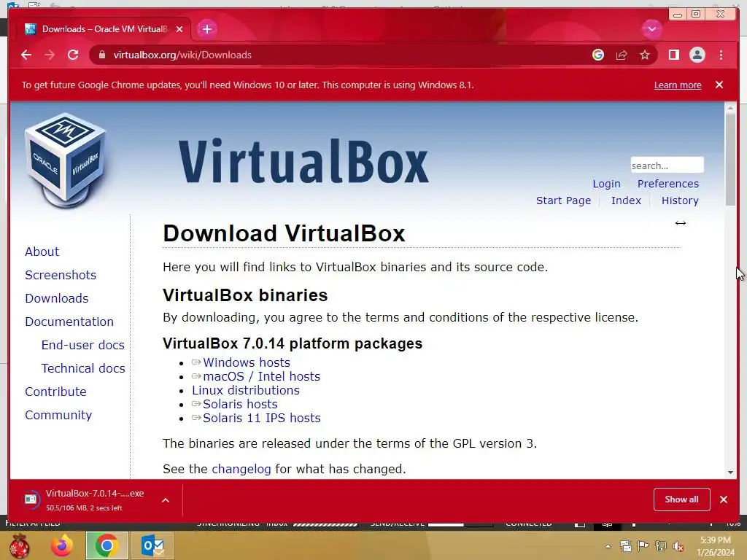The image size is (747, 560).
Task: Open the Index page
Action: tap(626, 201)
